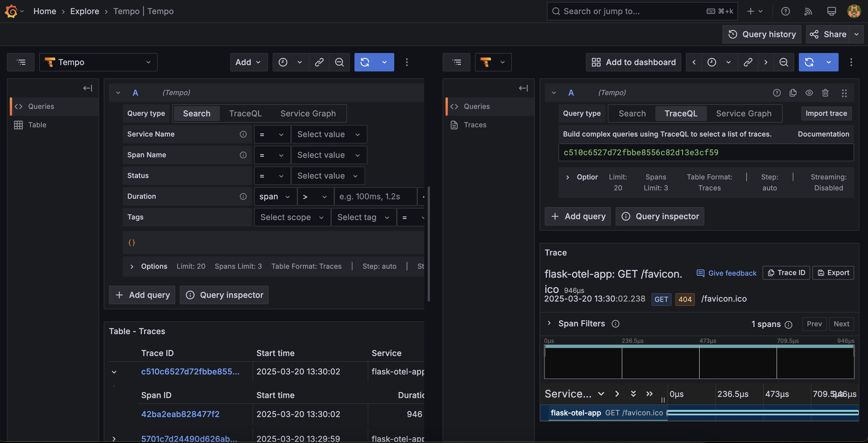Duplicate query A with the copy icon
868x443 pixels.
793,93
